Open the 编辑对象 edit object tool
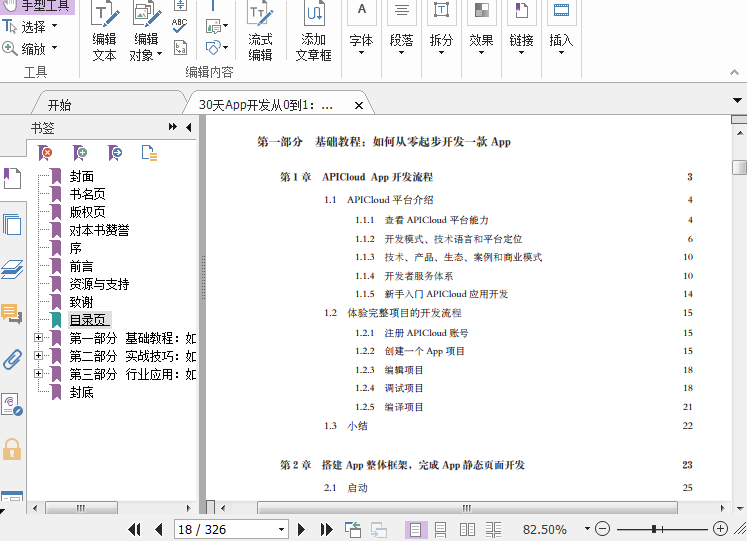 (146, 31)
